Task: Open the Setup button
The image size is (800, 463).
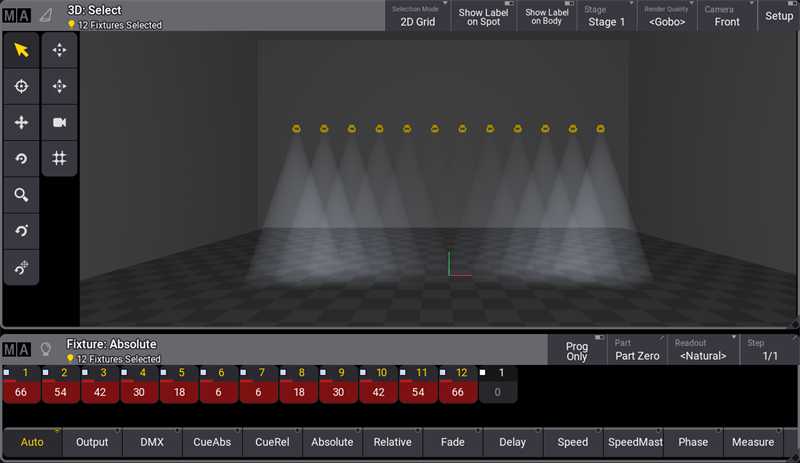Action: (778, 16)
